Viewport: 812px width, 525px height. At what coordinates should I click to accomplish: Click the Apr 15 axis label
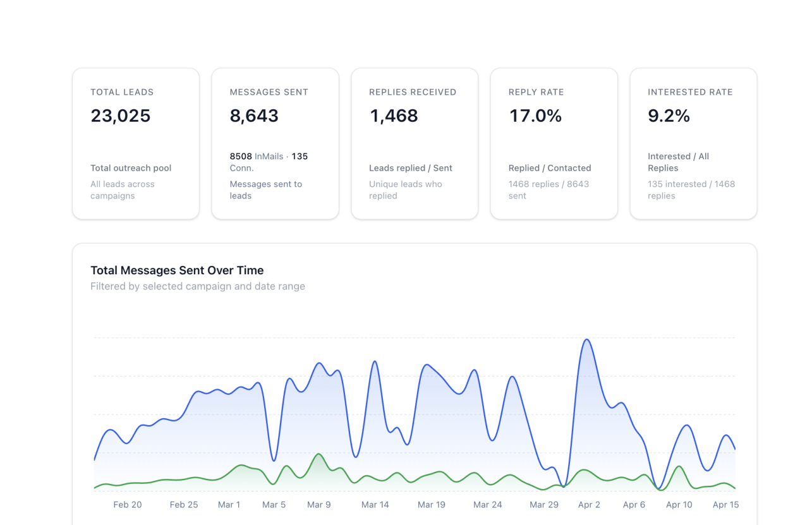click(x=725, y=505)
